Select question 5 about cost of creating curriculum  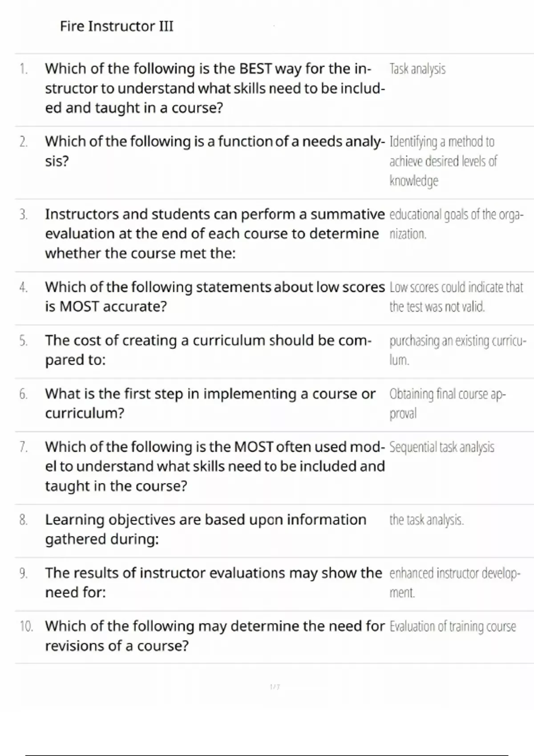coord(208,350)
